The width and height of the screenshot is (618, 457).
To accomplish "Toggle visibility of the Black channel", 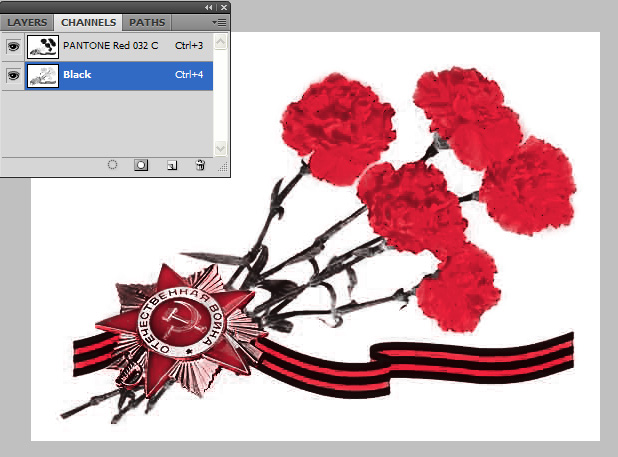I will (x=13, y=75).
